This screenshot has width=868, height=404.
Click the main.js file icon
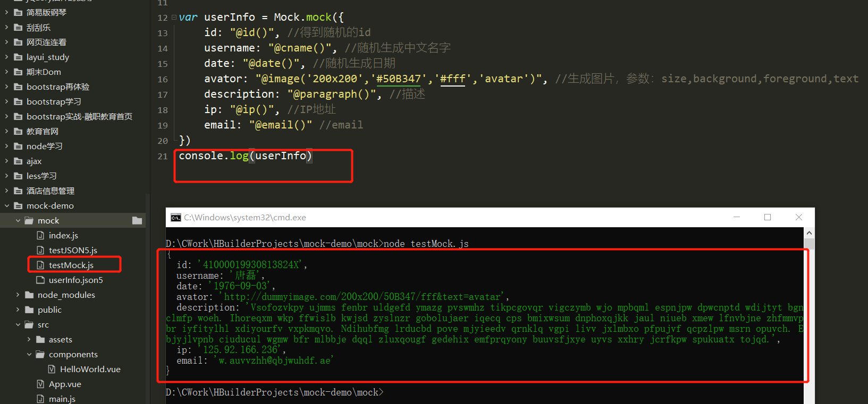pos(40,399)
